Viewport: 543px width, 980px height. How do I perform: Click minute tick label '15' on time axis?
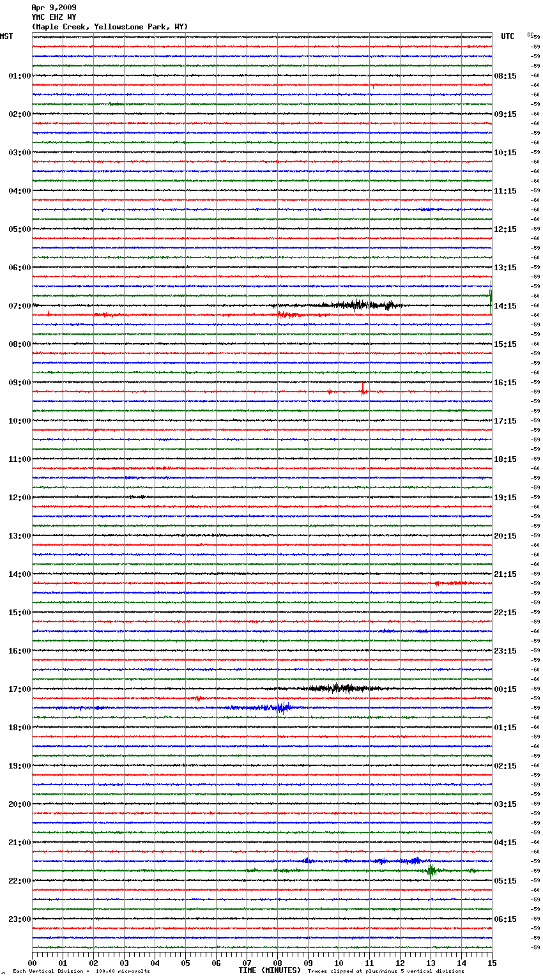point(492,963)
